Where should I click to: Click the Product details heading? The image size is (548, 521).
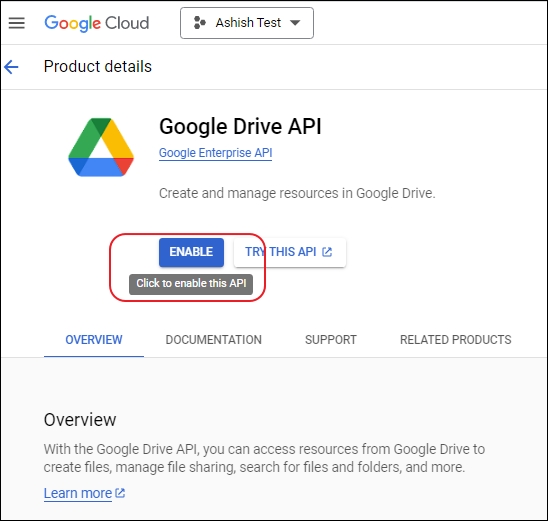click(98, 67)
